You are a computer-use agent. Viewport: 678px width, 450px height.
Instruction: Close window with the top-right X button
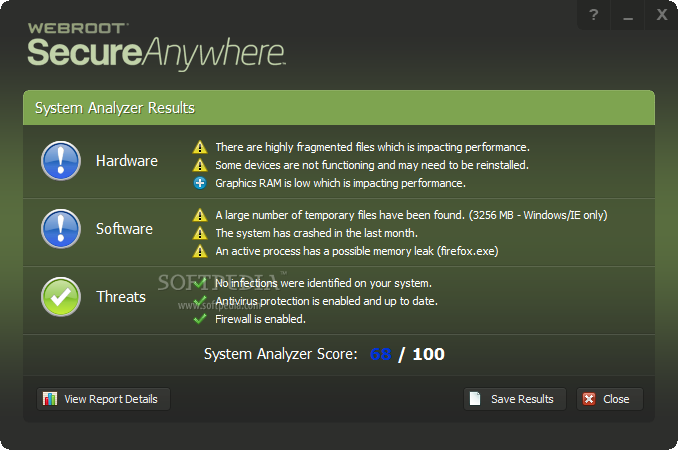(x=662, y=15)
